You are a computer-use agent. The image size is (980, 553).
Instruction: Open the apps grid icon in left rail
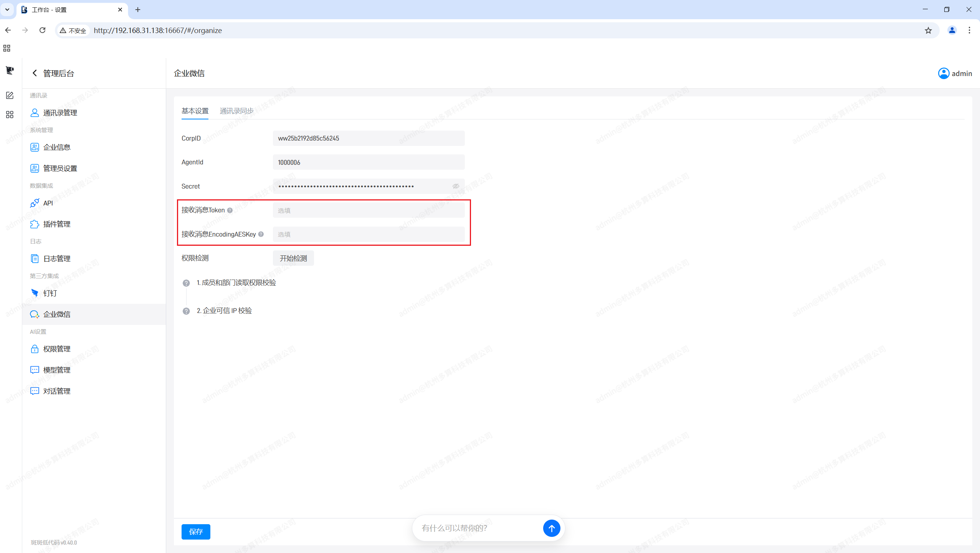10,114
